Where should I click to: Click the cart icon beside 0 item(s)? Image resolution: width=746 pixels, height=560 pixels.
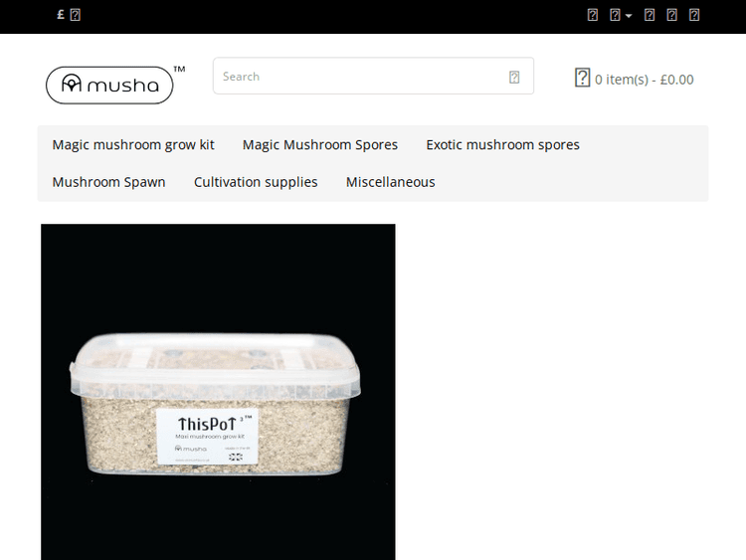tap(583, 78)
